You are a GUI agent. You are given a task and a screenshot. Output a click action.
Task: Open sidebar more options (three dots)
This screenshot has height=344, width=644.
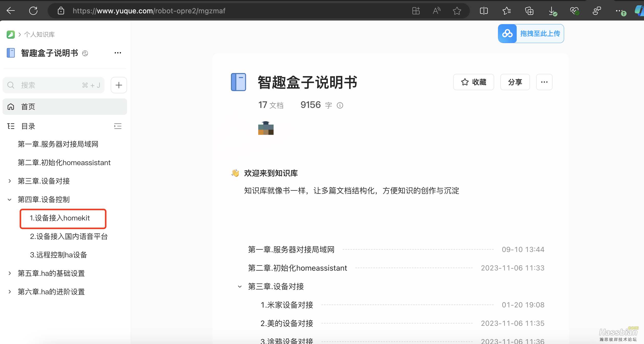pos(118,53)
